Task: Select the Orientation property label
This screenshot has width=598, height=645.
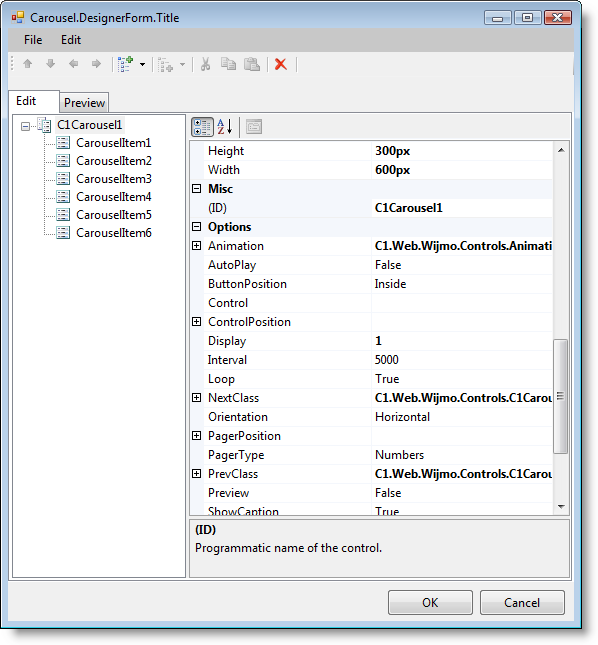Action: 238,417
